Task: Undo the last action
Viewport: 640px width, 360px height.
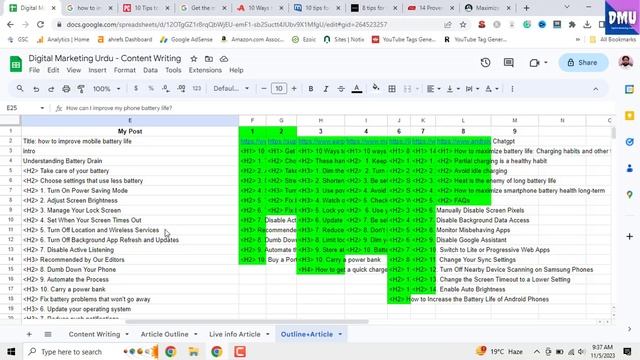Action: [36, 89]
